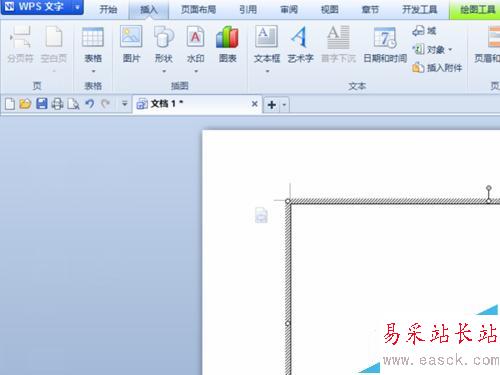The width and height of the screenshot is (500, 375).
Task: Click the print icon
Action: [57, 104]
